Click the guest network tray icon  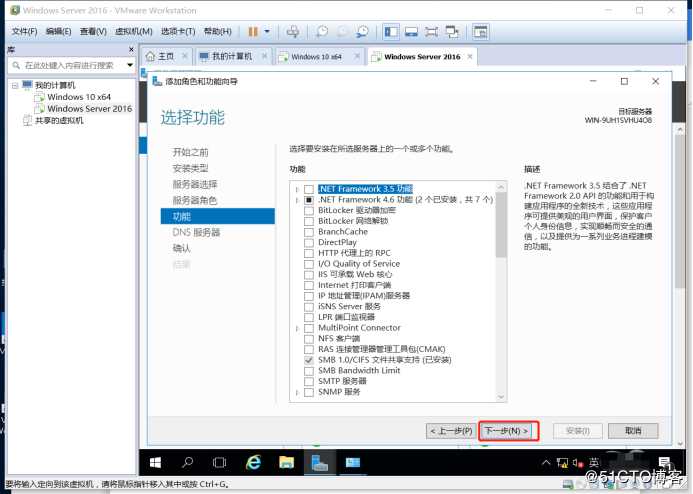click(562, 463)
